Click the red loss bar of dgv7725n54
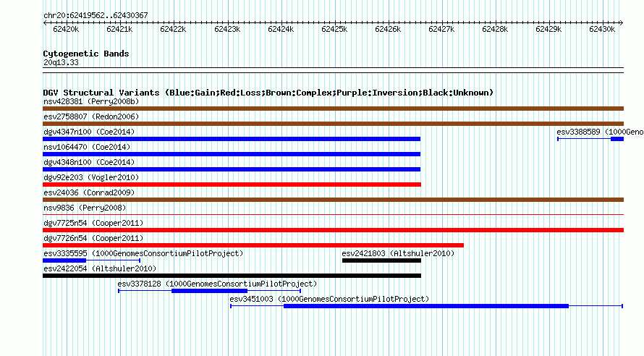This screenshot has width=644, height=356. click(333, 230)
